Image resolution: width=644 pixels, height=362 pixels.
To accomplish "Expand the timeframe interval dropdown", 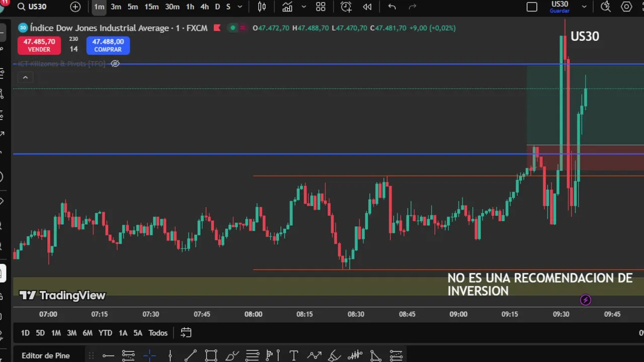I will click(240, 7).
